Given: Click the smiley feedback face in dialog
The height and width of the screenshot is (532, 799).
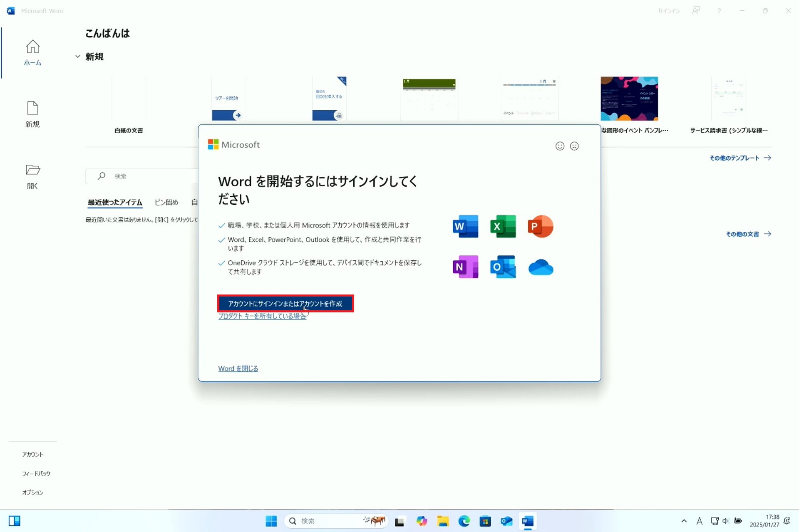Looking at the screenshot, I should click(x=560, y=146).
